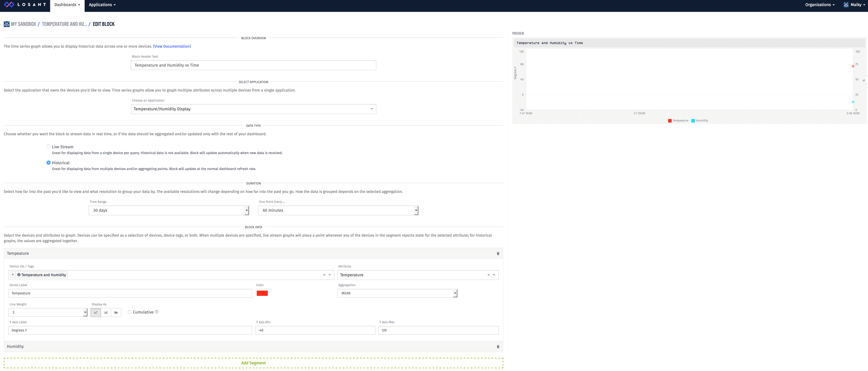The width and height of the screenshot is (868, 371).
Task: Click the Block Header Text input field
Action: 253,65
